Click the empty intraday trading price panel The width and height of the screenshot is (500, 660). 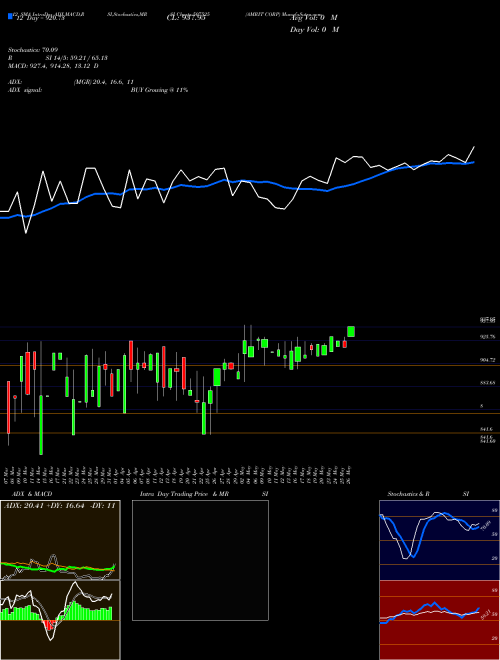pyautogui.click(x=200, y=560)
